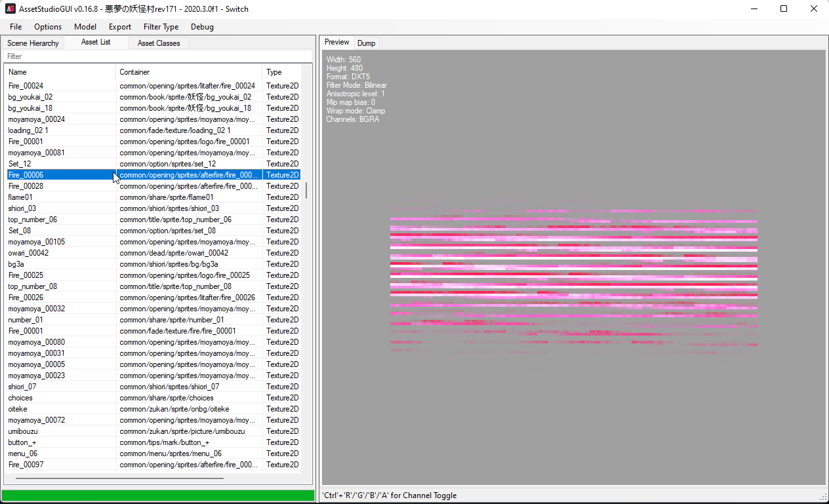Click the 'Format: DXT5' info text
The image size is (829, 504).
click(348, 77)
